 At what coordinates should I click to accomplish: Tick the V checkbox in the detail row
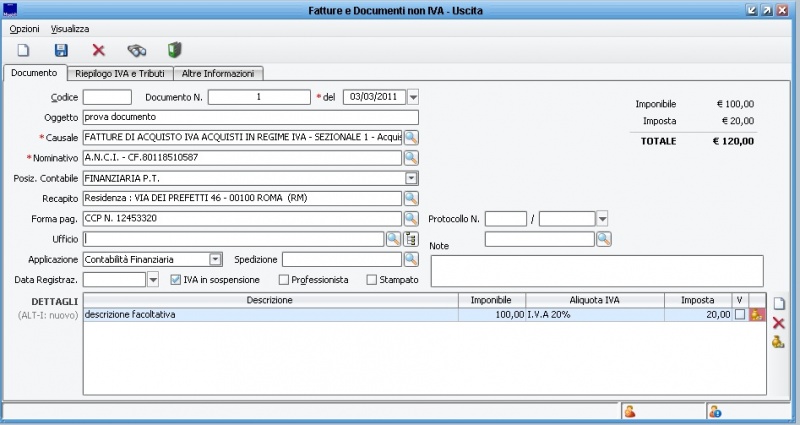740,315
